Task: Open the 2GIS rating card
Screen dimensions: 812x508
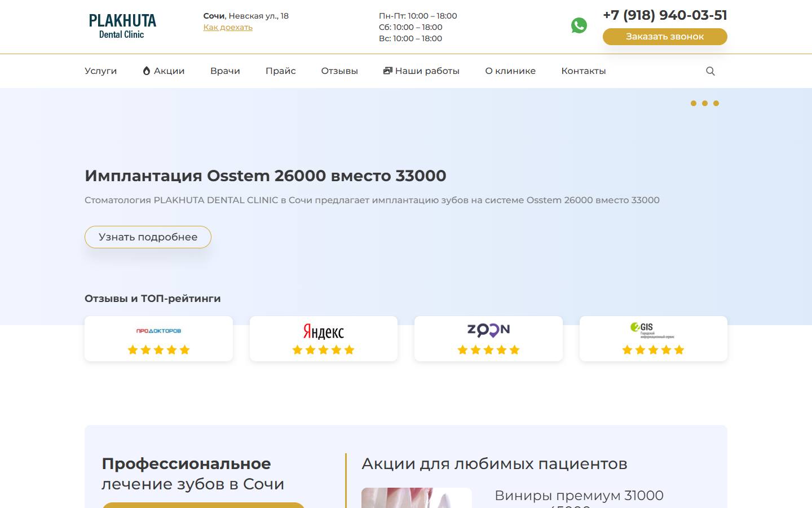Action: tap(654, 339)
